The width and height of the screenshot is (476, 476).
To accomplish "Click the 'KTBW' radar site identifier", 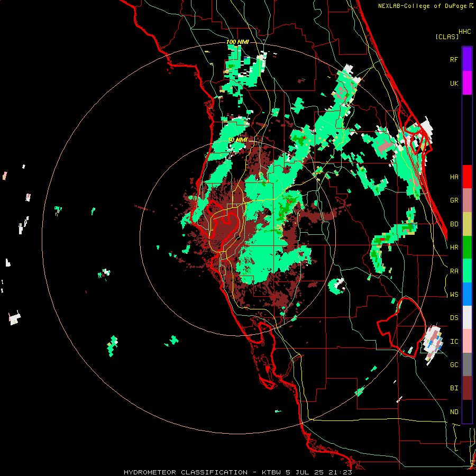I will [x=272, y=472].
